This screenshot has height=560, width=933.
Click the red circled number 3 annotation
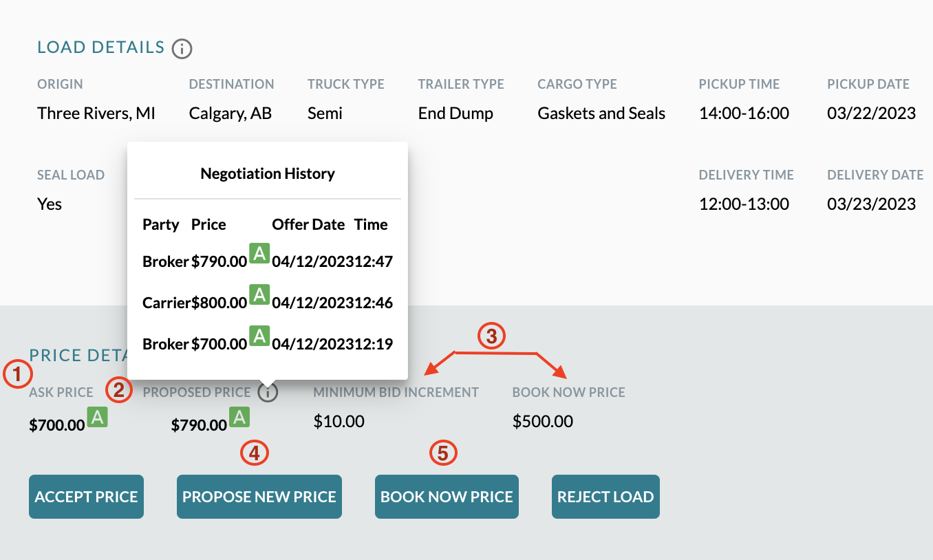[x=492, y=336]
